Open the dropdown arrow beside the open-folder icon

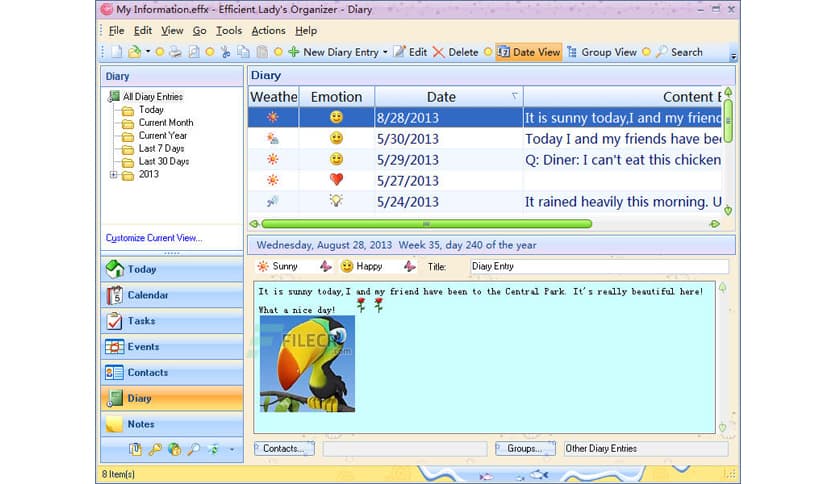click(148, 52)
